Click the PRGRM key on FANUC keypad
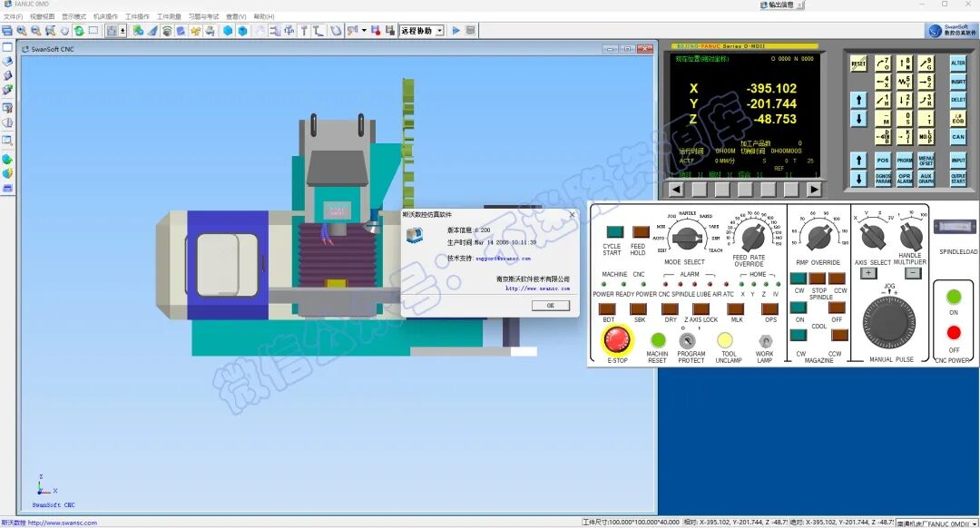Image resolution: width=980 pixels, height=528 pixels. [x=905, y=161]
